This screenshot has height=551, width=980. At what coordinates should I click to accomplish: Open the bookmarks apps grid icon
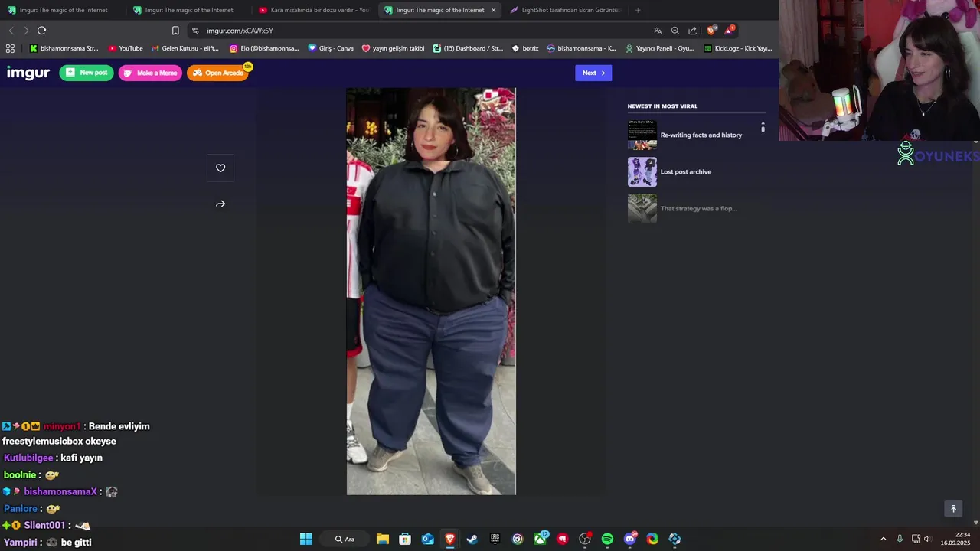(x=10, y=48)
